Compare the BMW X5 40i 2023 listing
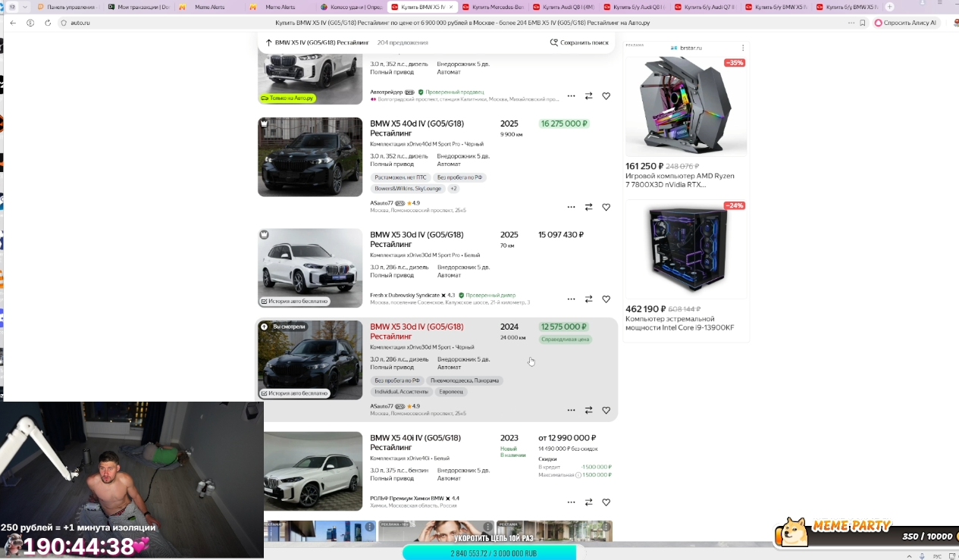Viewport: 959px width, 560px height. point(588,502)
